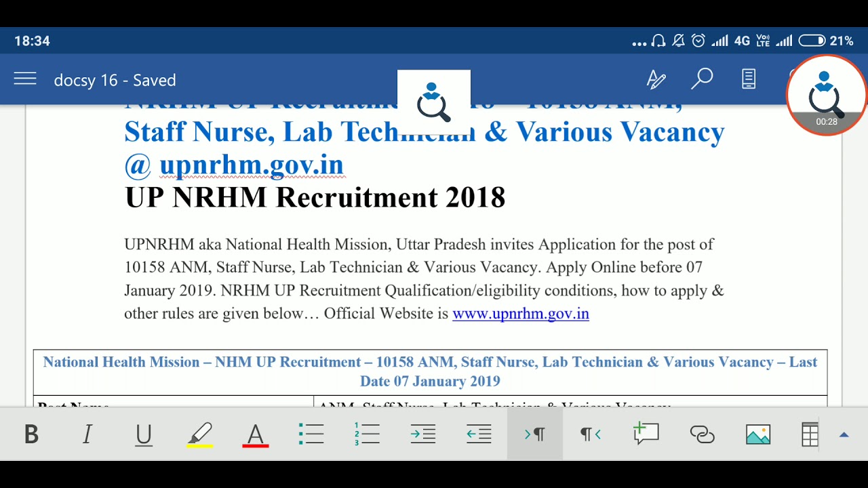Tap the National Health Mission table header
This screenshot has height=488, width=868.
[x=430, y=371]
